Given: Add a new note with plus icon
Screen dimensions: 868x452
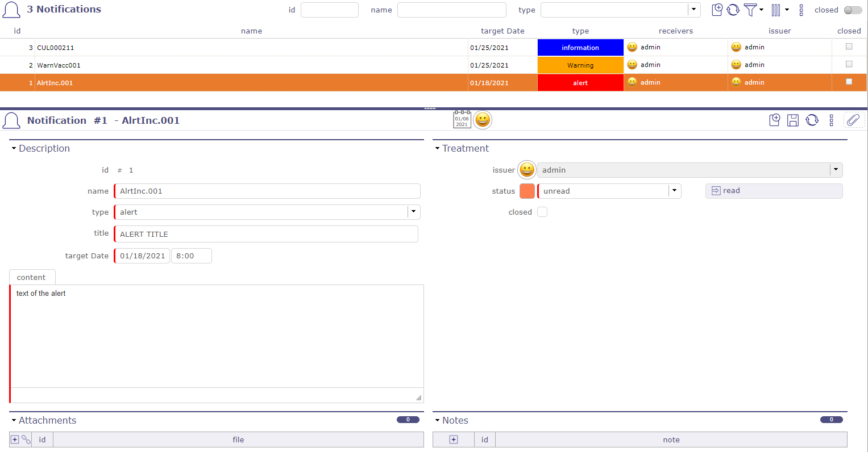Looking at the screenshot, I should pos(454,440).
